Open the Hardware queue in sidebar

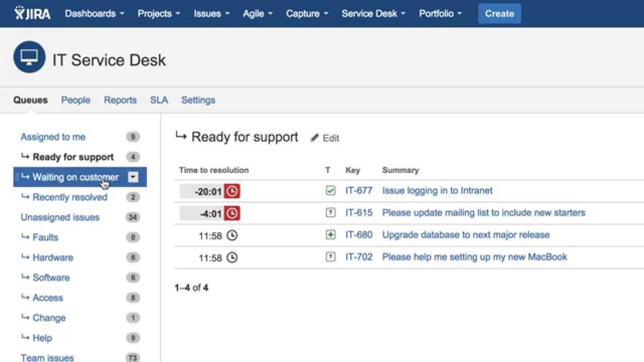pyautogui.click(x=53, y=257)
